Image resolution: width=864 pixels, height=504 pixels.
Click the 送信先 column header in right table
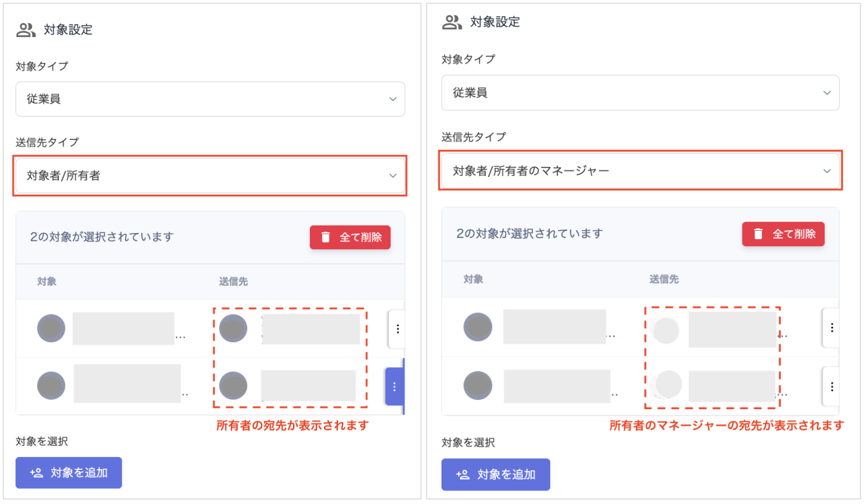pos(663,279)
